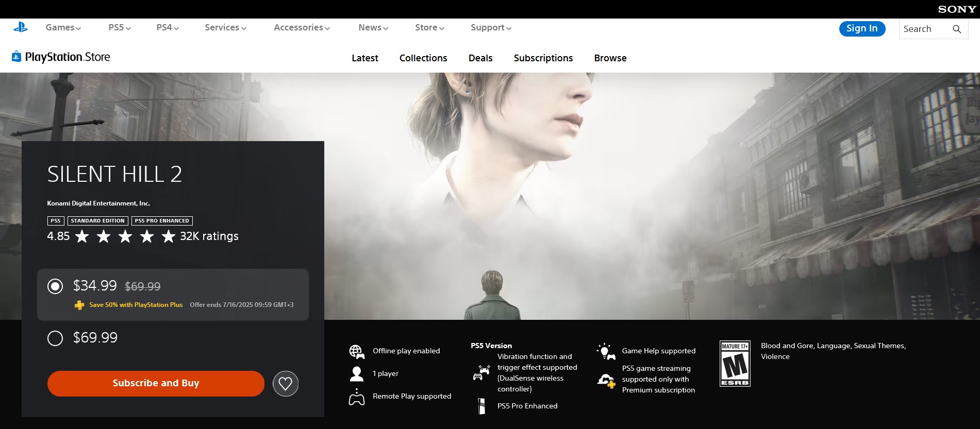Click the PlayStation Plus gold icon

pos(79,305)
